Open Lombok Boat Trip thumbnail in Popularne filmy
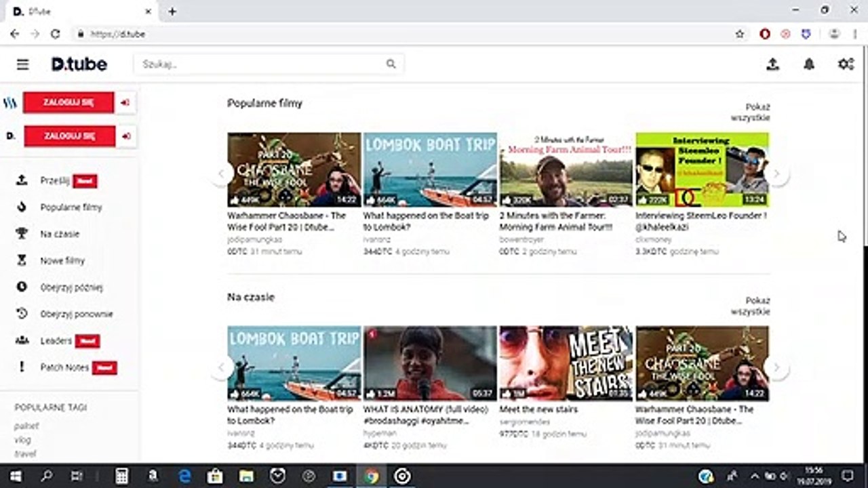 click(x=430, y=169)
